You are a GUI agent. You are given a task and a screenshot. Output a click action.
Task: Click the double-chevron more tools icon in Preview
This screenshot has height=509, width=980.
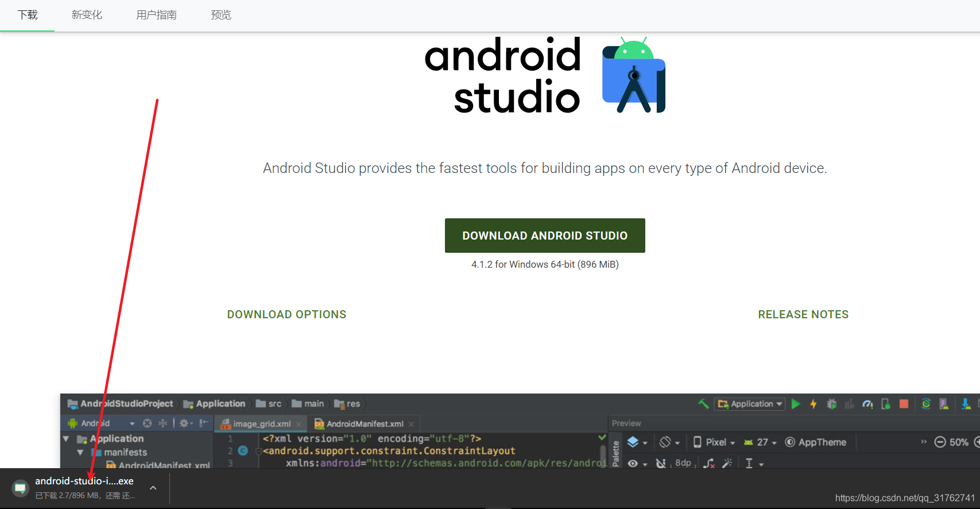924,442
